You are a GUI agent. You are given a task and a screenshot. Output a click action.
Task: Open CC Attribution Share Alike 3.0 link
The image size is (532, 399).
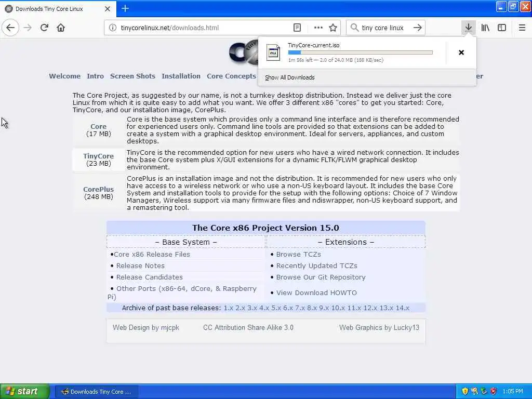tap(248, 327)
